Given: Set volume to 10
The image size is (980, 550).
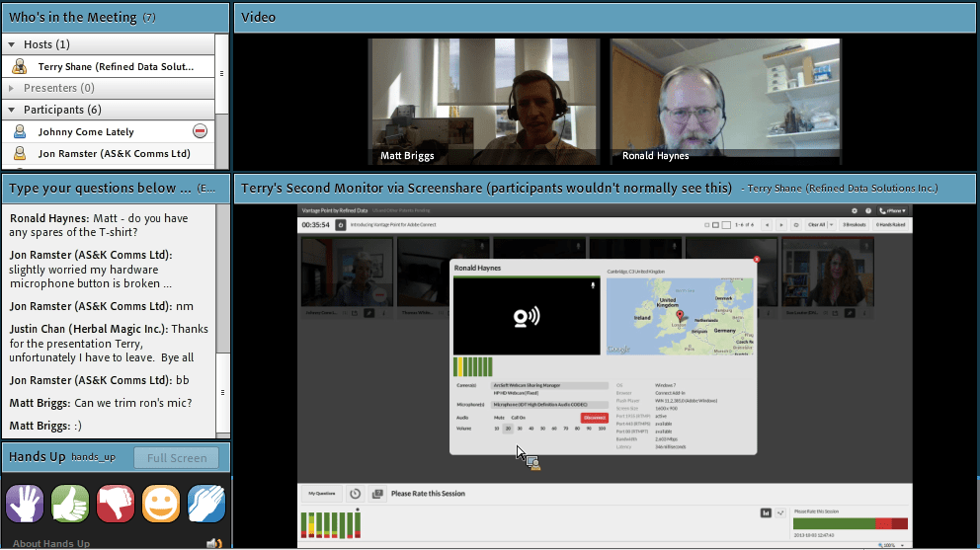Looking at the screenshot, I should 497,429.
